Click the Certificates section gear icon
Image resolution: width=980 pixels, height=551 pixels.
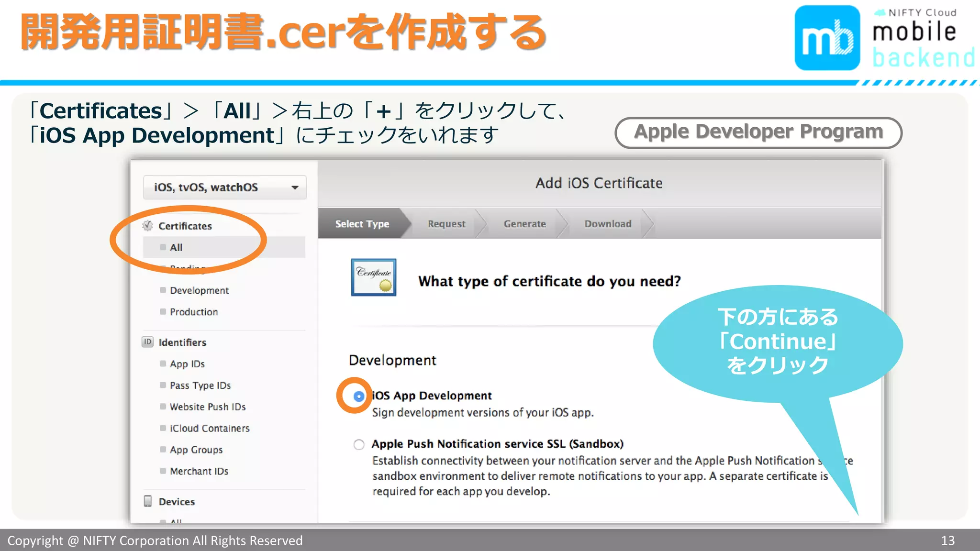pyautogui.click(x=148, y=226)
